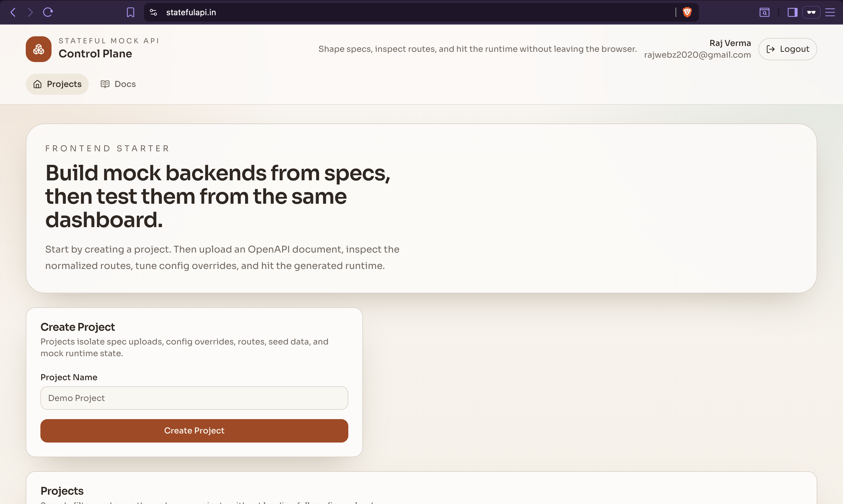Click the Stateful Mock API logo icon
The width and height of the screenshot is (843, 504).
(x=38, y=49)
